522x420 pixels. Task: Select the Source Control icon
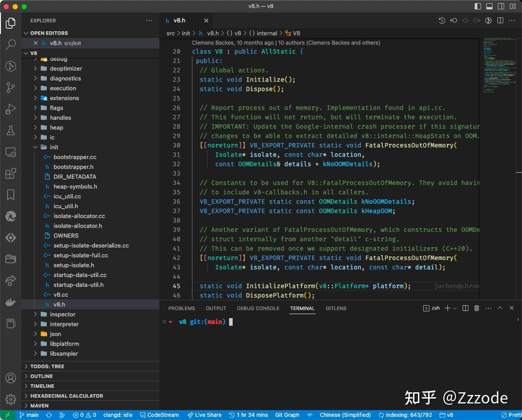pos(10,88)
